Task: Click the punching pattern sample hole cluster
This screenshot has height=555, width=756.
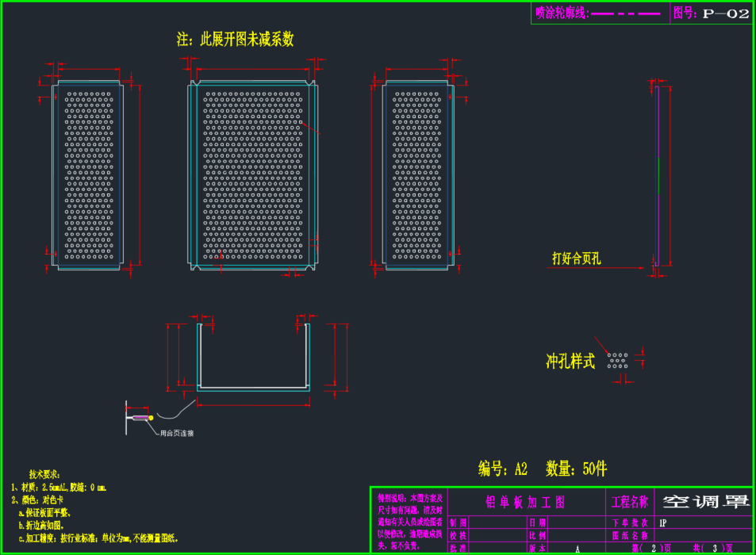Action: tap(619, 361)
